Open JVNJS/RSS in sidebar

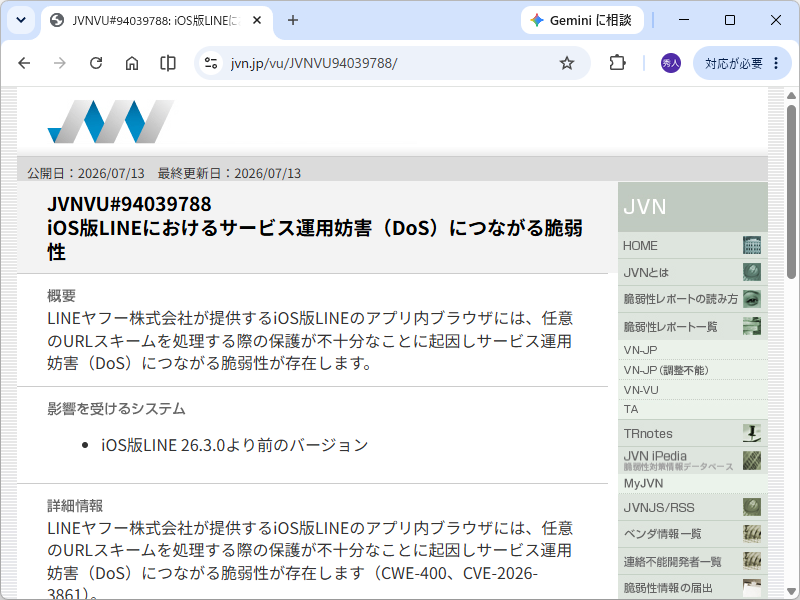(x=659, y=508)
